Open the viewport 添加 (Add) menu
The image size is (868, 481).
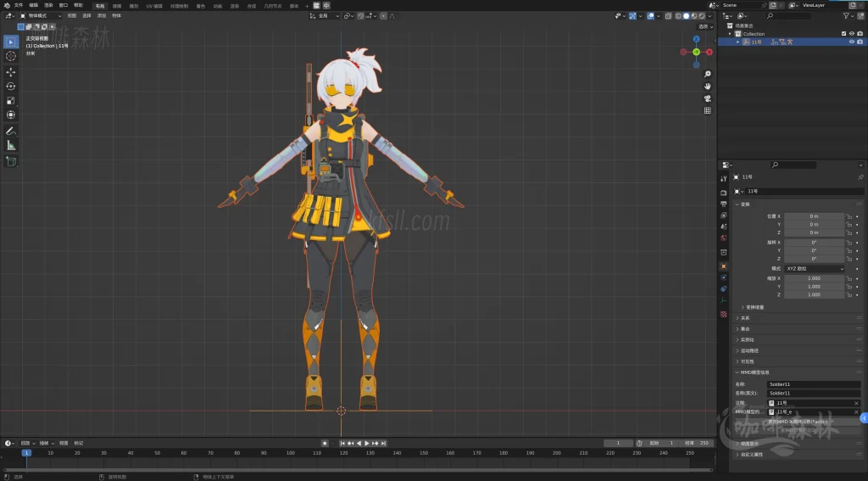point(102,16)
